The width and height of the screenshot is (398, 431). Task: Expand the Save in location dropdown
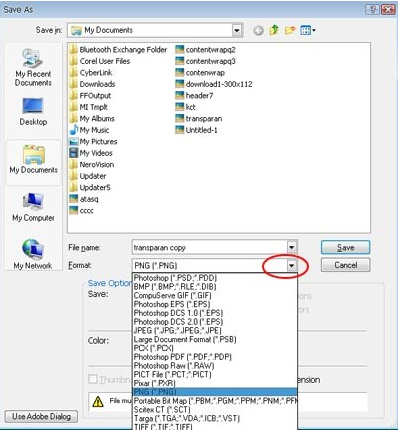coord(237,31)
